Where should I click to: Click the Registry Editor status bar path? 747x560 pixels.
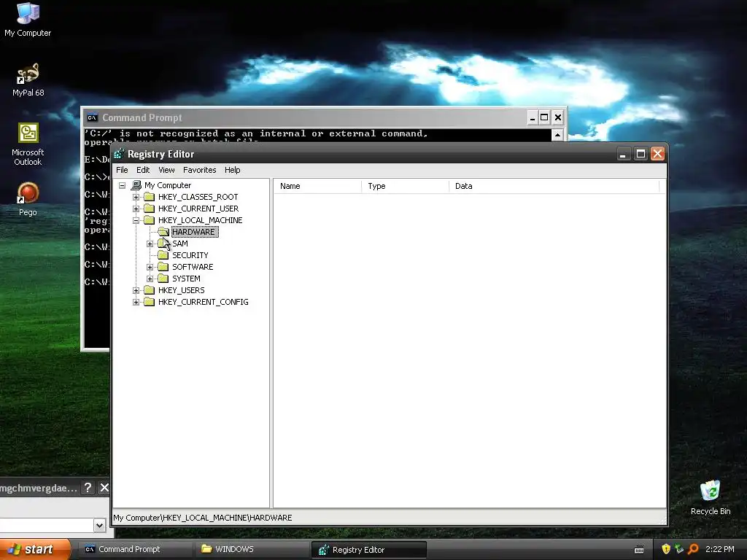pos(203,518)
